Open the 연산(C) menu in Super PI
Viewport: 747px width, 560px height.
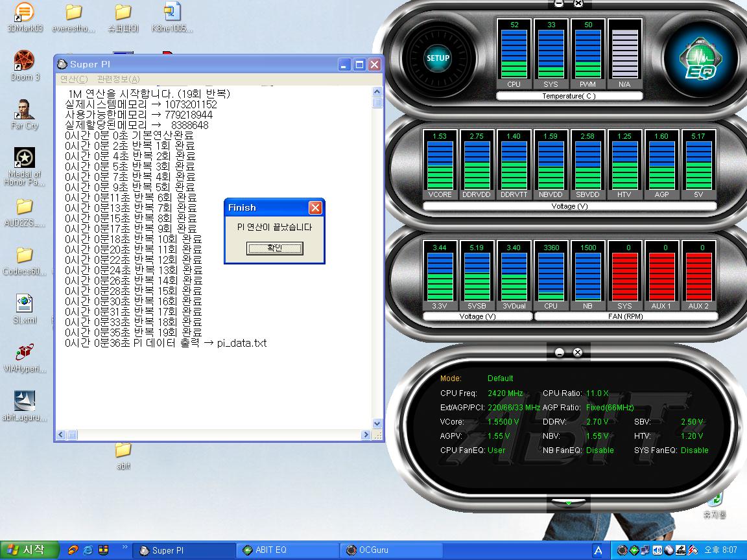[74, 79]
